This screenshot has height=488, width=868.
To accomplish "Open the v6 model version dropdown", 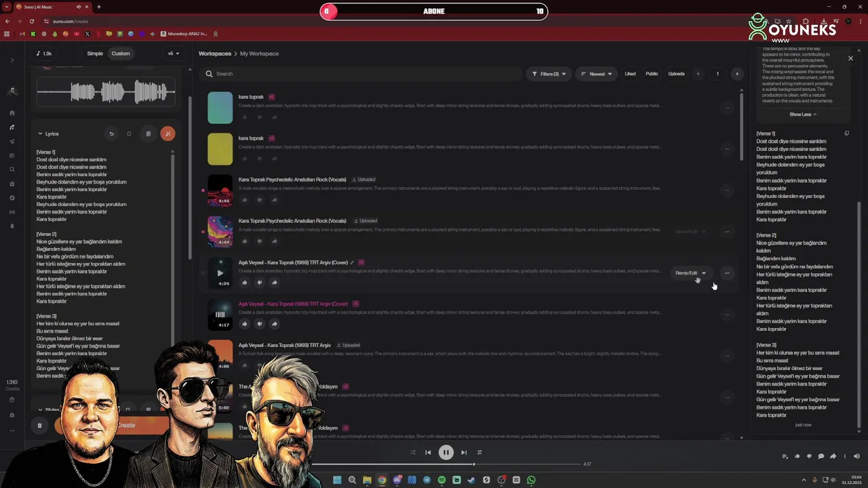I will click(174, 54).
